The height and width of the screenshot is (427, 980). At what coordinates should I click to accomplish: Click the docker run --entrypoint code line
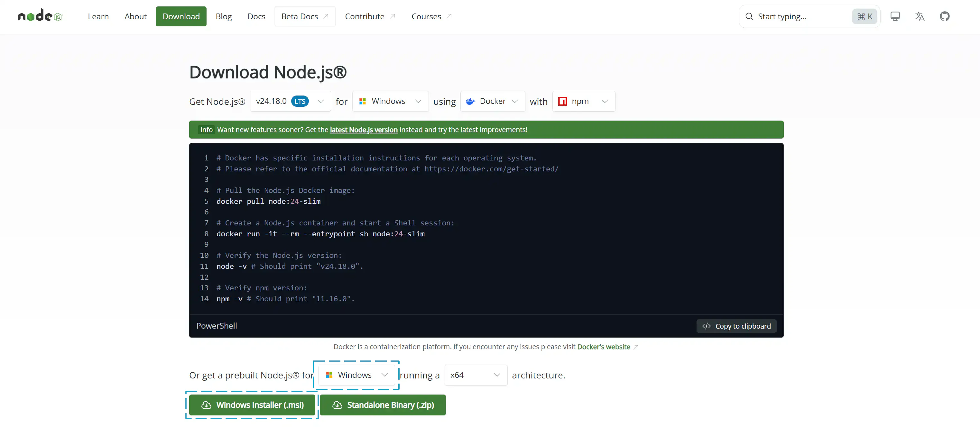[x=321, y=234]
